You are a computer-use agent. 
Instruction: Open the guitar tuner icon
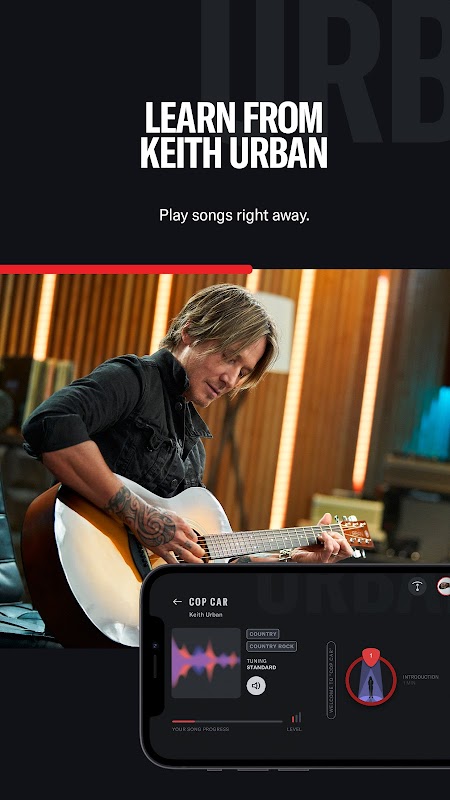coord(417,586)
